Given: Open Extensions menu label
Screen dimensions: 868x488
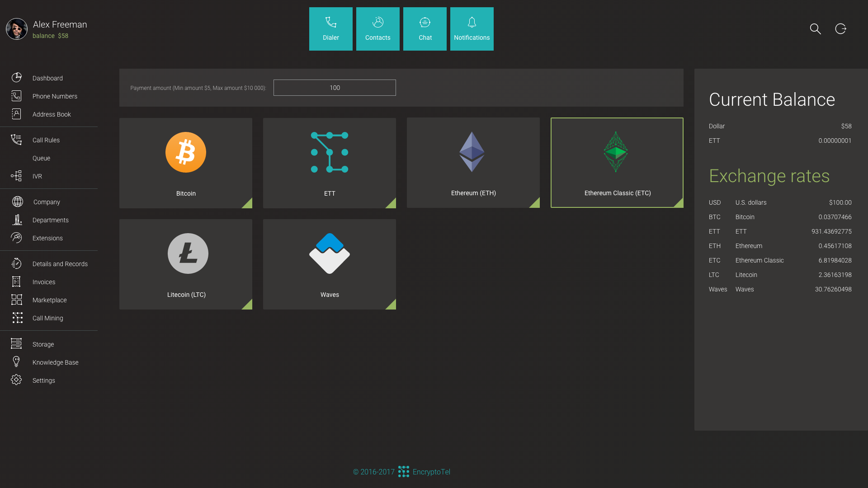Looking at the screenshot, I should pos(47,238).
